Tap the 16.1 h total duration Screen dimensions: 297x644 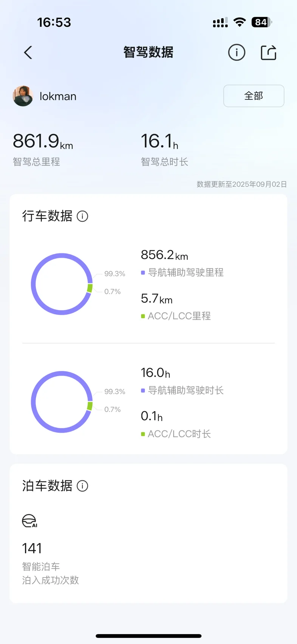(159, 141)
